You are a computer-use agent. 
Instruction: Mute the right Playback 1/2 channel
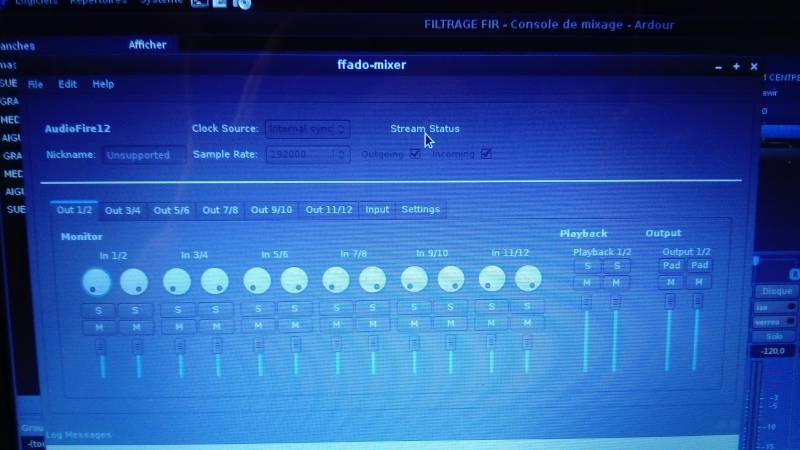tap(616, 283)
